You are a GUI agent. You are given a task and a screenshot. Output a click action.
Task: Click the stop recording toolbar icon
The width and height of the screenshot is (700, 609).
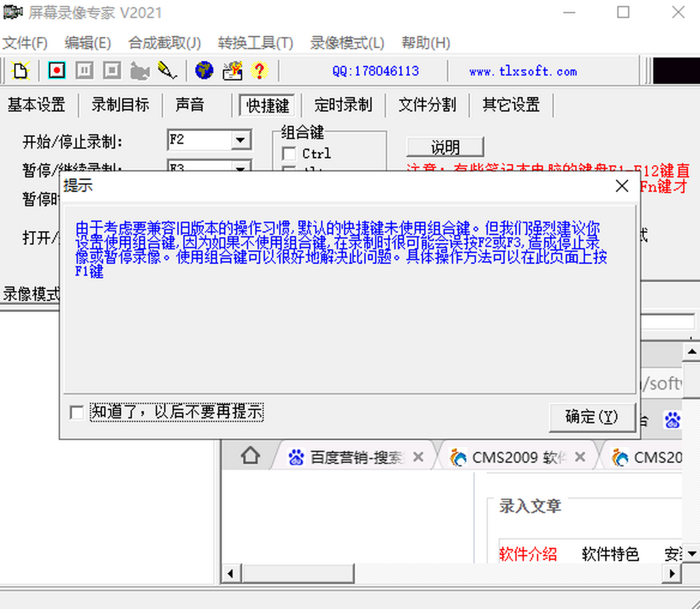pyautogui.click(x=111, y=71)
